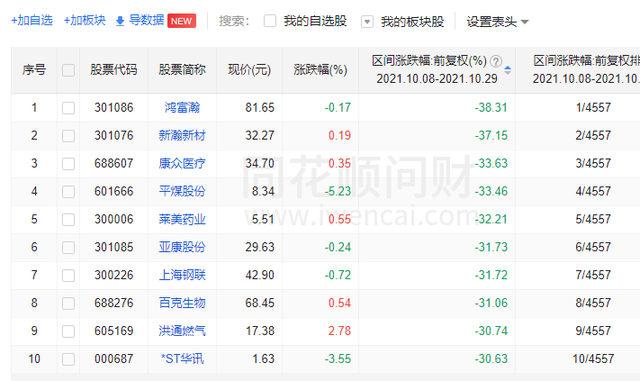The image size is (640, 381).
Task: Click the 序号 column header
Action: click(x=34, y=70)
